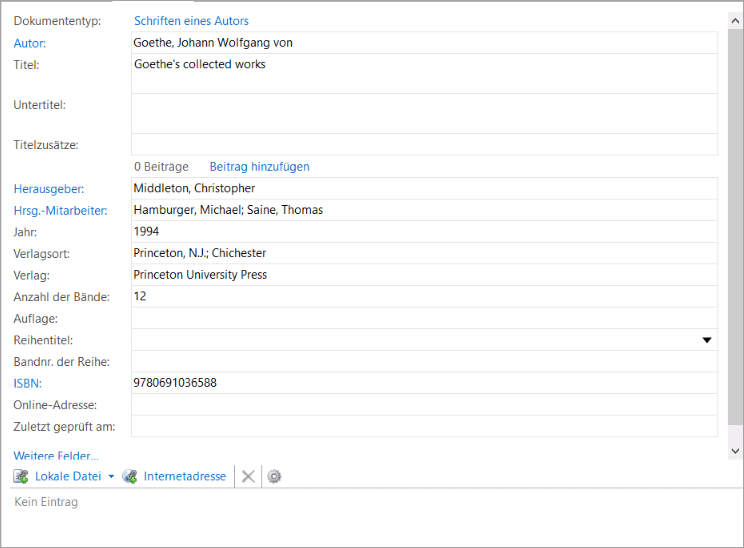
Task: Click the Anzahl der Bände field showing 12
Action: [424, 297]
